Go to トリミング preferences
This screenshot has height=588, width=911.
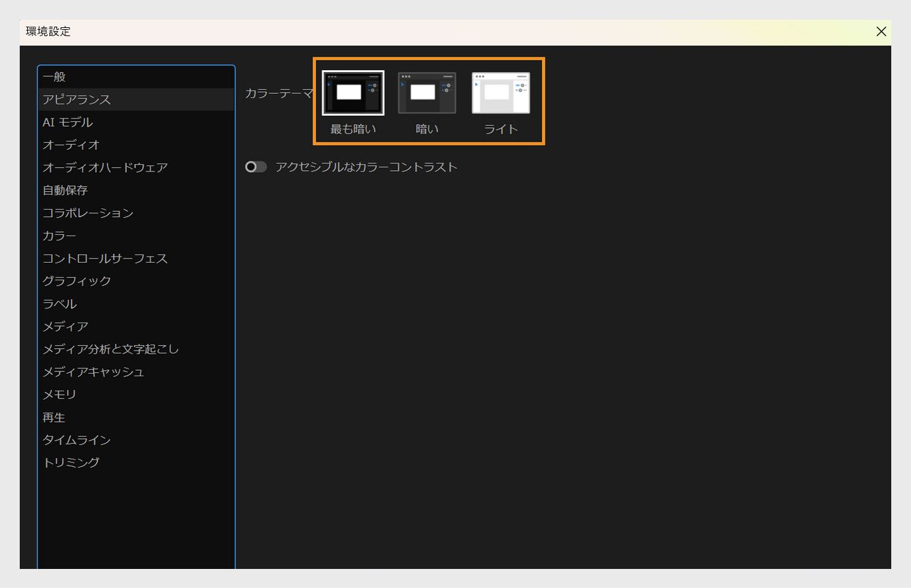click(x=136, y=463)
